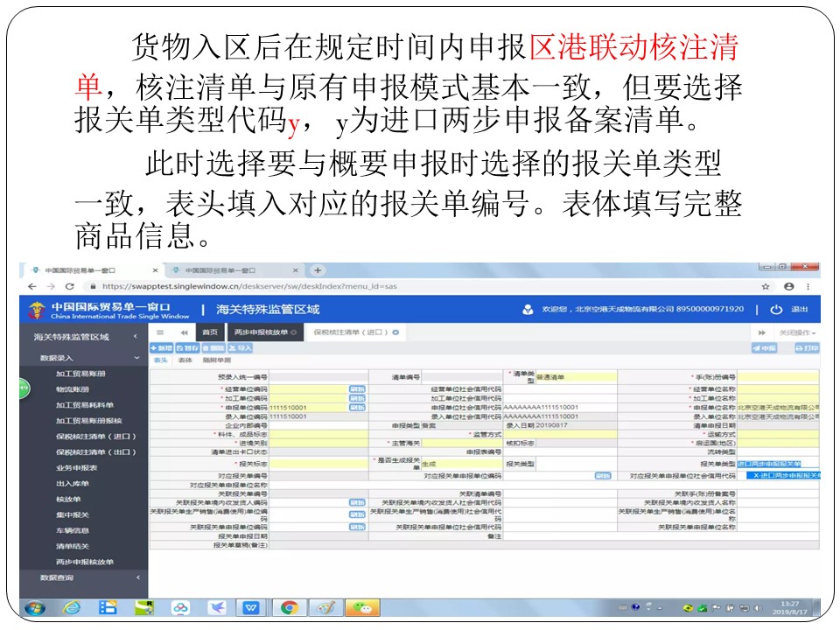
Task: Click the 申报 (Declare) button
Action: pyautogui.click(x=765, y=347)
